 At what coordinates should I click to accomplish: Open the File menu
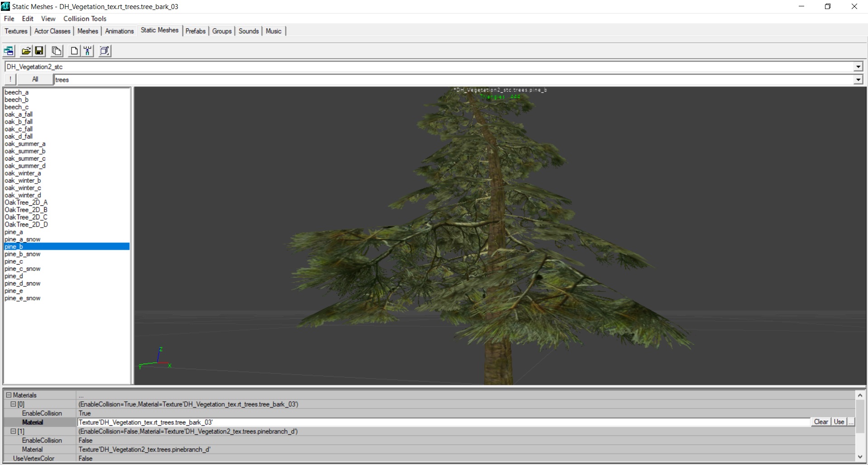[x=9, y=19]
